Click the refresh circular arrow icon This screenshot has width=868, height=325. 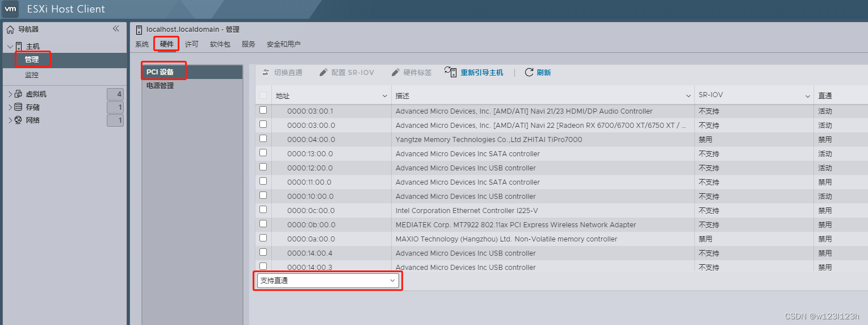(529, 72)
